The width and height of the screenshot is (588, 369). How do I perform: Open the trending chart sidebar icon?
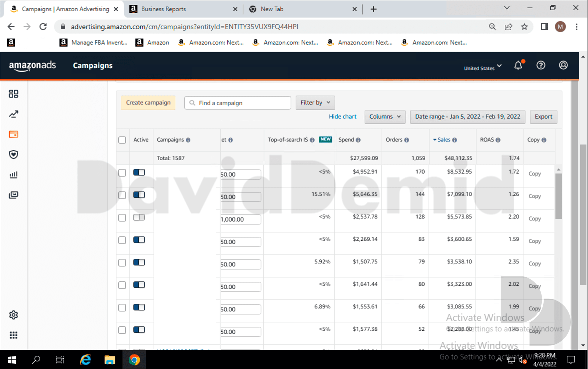tap(13, 114)
